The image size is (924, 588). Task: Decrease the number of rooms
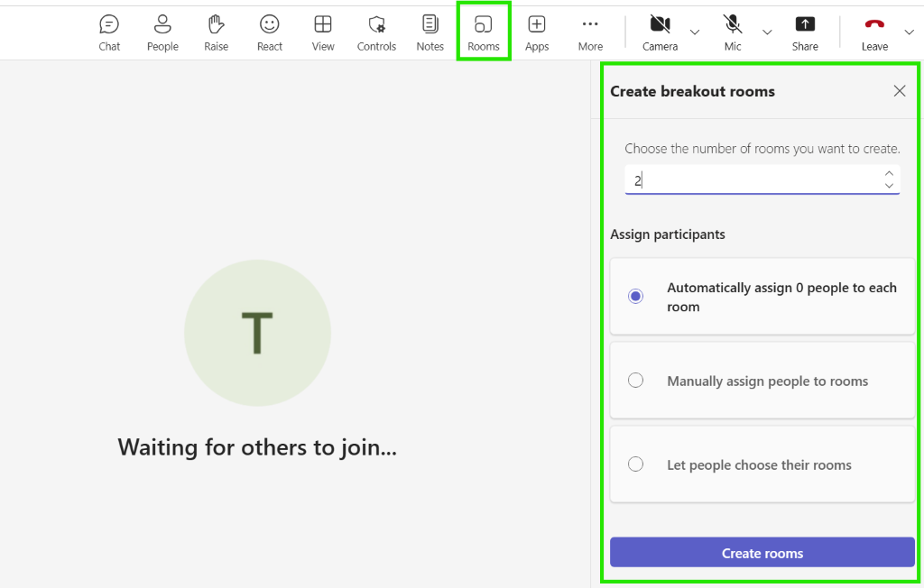coord(889,186)
